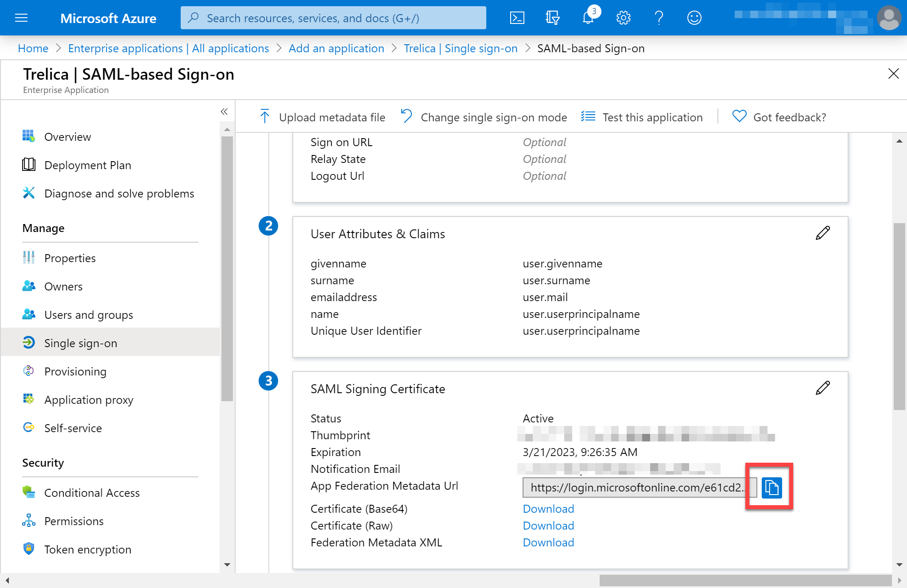Edit SAML Signing Certificate with pencil
The width and height of the screenshot is (907, 588).
tap(822, 388)
